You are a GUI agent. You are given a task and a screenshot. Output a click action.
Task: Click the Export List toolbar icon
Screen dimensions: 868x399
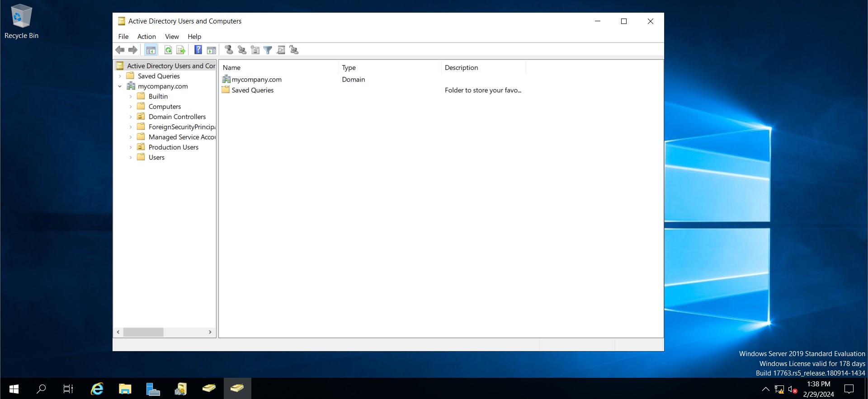pyautogui.click(x=181, y=50)
